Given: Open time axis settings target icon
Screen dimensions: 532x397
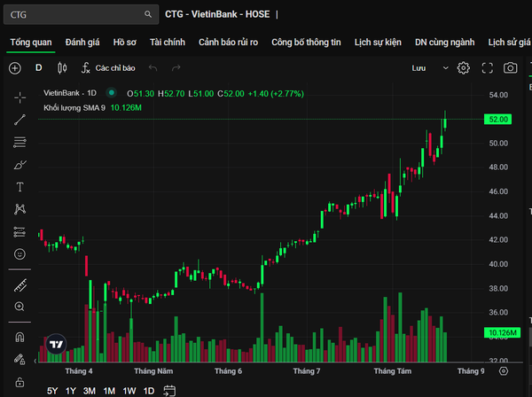Looking at the screenshot, I should pyautogui.click(x=504, y=371).
